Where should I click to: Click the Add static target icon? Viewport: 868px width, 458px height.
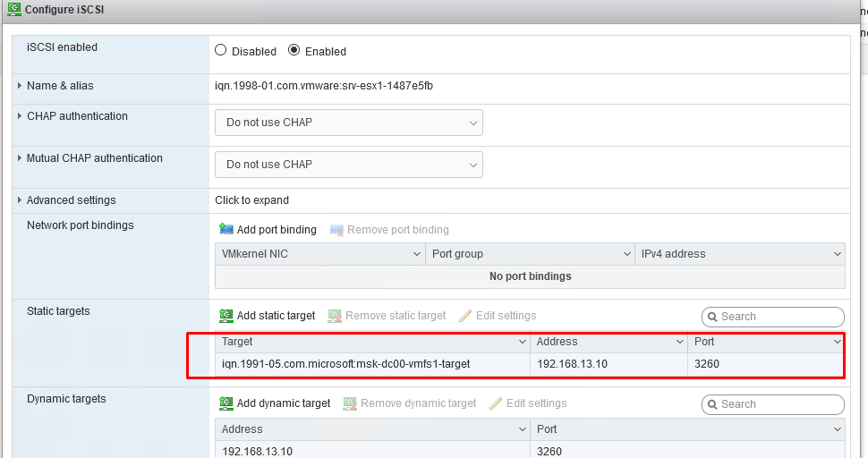[226, 316]
